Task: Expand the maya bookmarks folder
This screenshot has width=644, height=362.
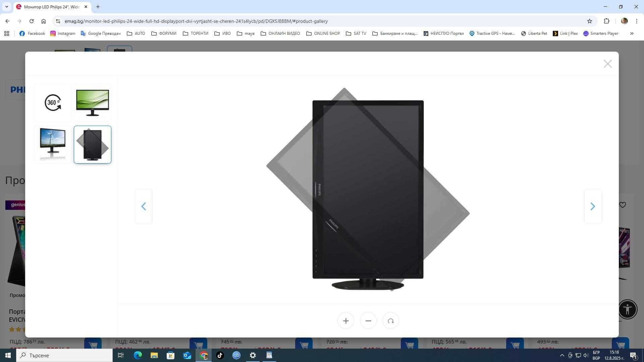Action: [x=246, y=34]
